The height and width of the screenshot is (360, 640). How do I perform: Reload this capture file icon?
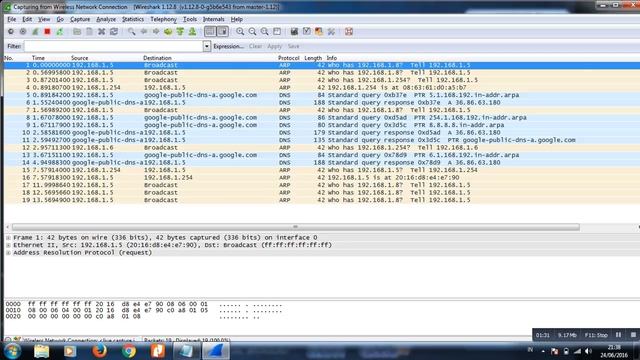[x=114, y=31]
